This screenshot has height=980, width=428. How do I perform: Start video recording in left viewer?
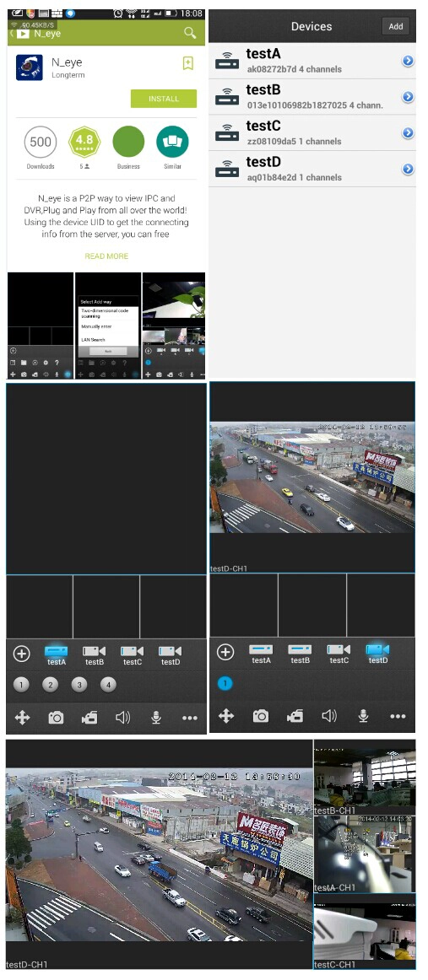tap(89, 718)
